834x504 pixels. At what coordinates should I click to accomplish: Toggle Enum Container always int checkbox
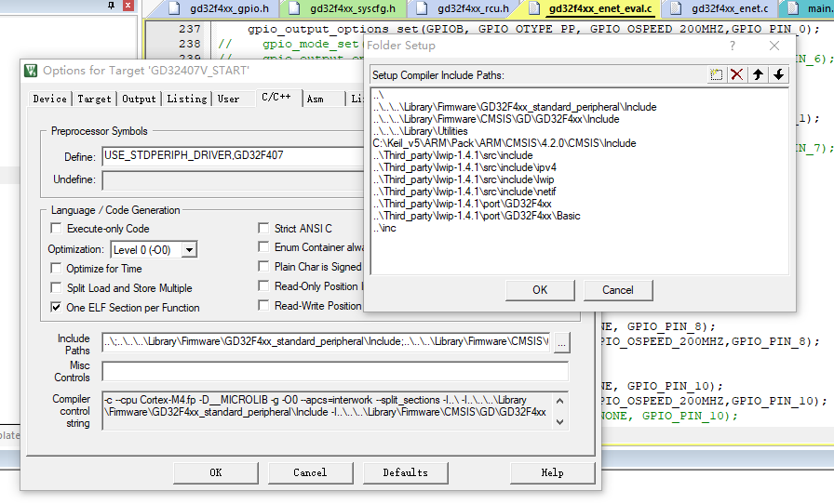tap(262, 247)
